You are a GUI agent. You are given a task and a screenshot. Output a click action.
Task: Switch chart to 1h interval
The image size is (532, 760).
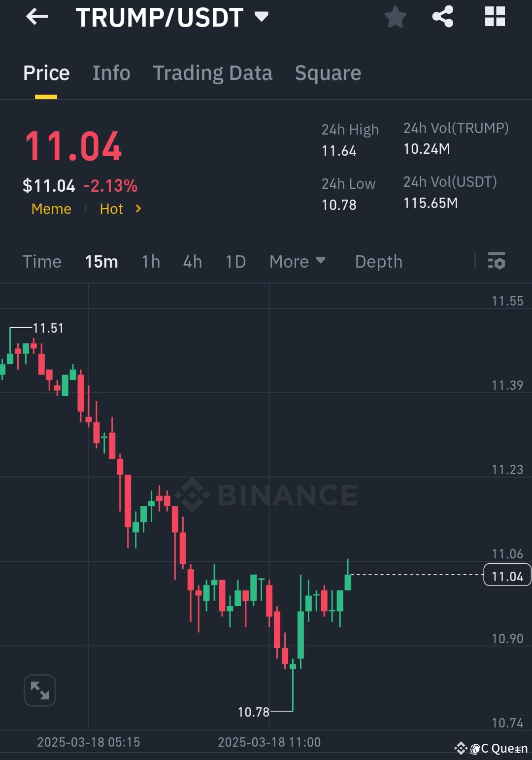[150, 262]
